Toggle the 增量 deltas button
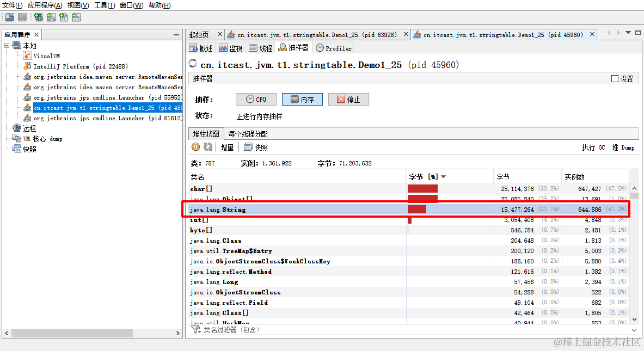The height and width of the screenshot is (351, 644). point(227,147)
